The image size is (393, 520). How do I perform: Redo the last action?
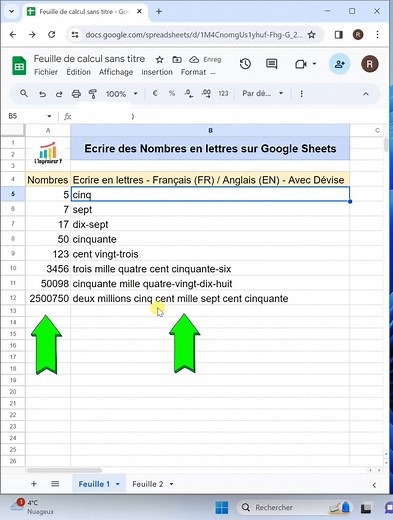pyautogui.click(x=59, y=94)
